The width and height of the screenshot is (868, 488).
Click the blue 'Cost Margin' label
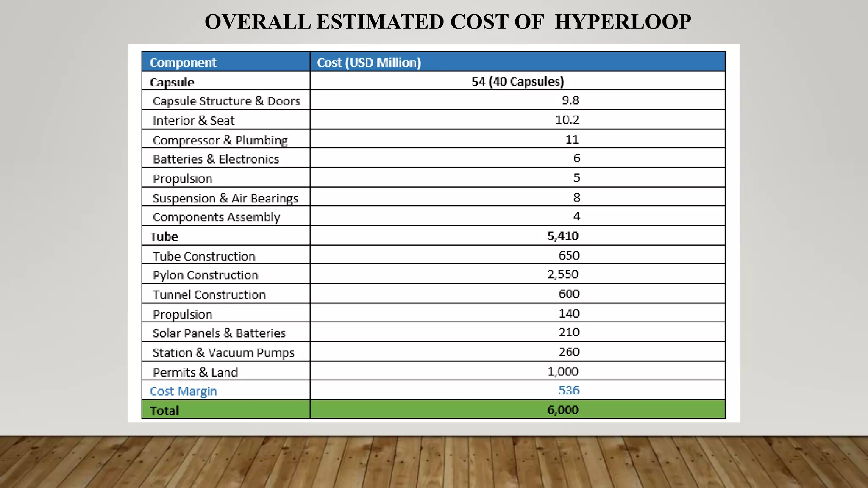click(183, 391)
